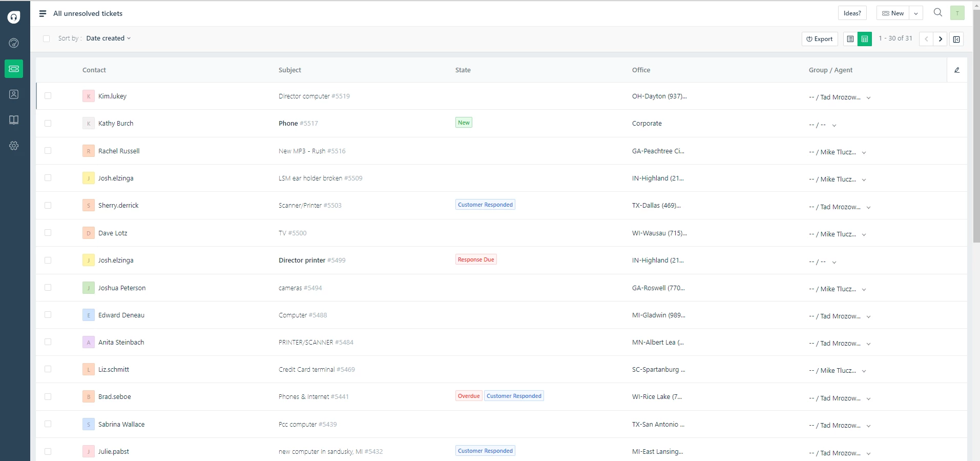Select the Kathy Burch ticket checkbox
980x461 pixels.
point(48,123)
